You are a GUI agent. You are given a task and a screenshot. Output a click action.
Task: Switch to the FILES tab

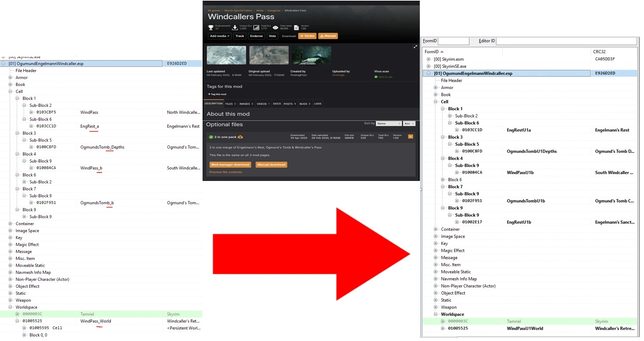click(x=230, y=104)
